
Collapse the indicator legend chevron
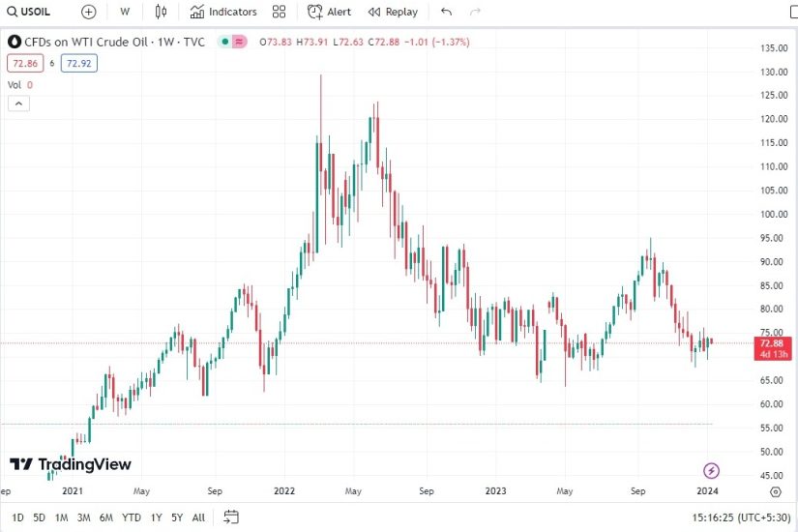[15, 103]
